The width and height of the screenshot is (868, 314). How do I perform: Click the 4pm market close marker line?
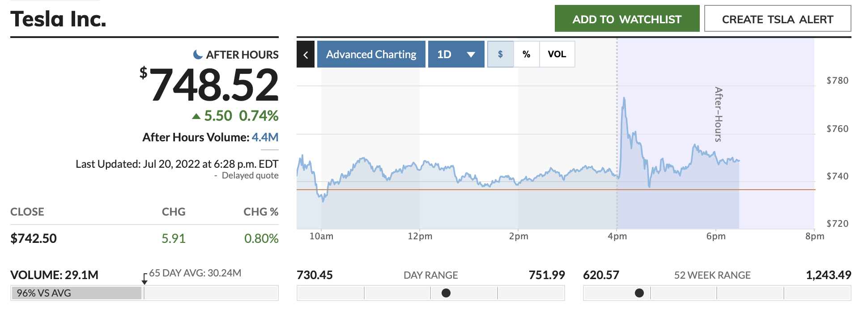pyautogui.click(x=617, y=134)
